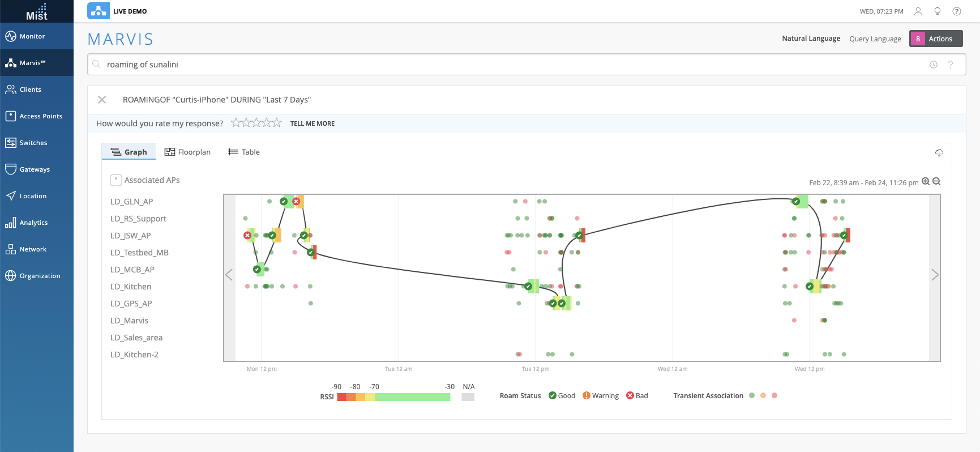Switch to Query Language mode
Viewport: 980px width, 452px height.
(875, 39)
